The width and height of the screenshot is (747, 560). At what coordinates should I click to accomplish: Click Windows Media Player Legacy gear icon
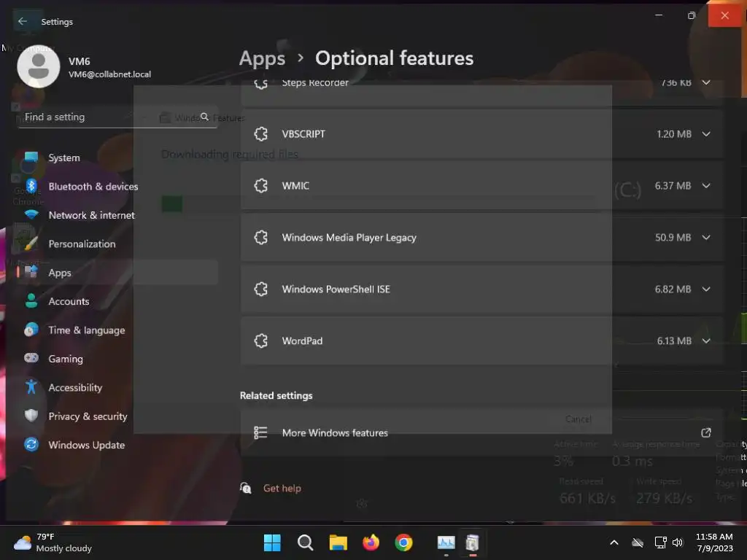[x=261, y=238]
